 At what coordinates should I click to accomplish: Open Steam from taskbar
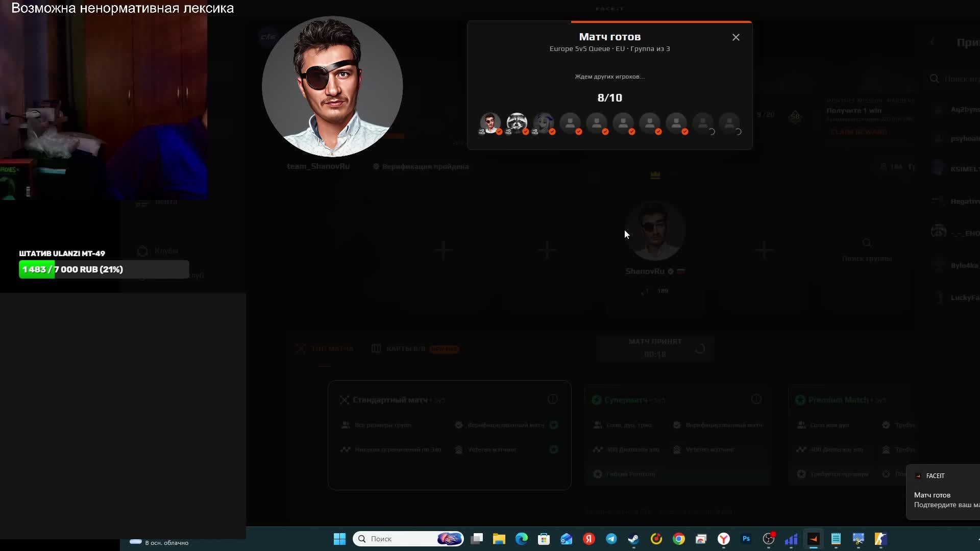click(633, 539)
